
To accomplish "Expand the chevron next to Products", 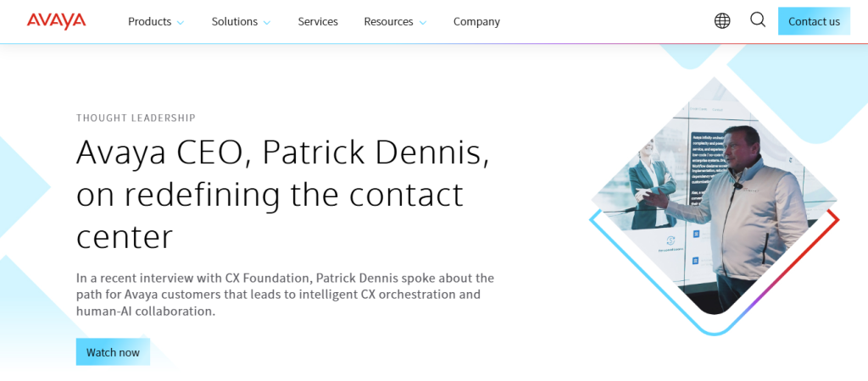I will [180, 23].
